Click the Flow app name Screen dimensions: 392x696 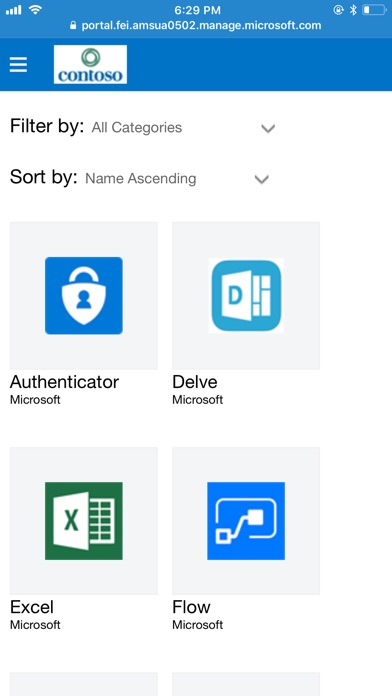pos(191,607)
